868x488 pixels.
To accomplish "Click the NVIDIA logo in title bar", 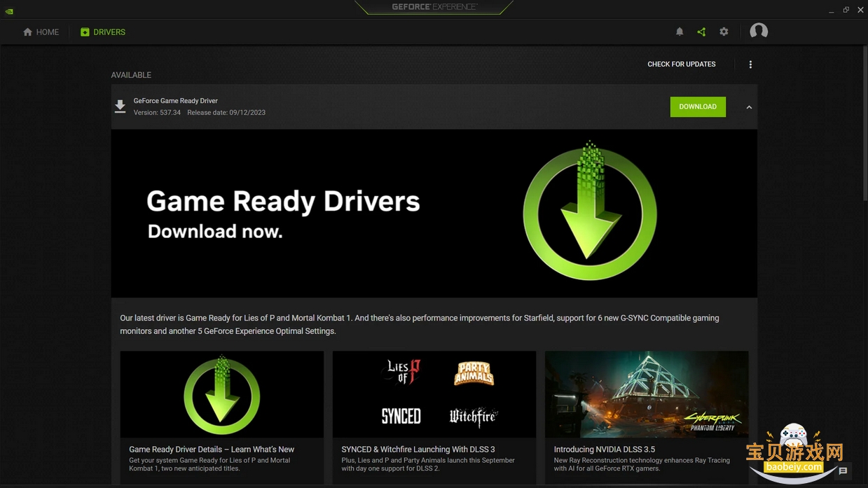I will point(9,11).
